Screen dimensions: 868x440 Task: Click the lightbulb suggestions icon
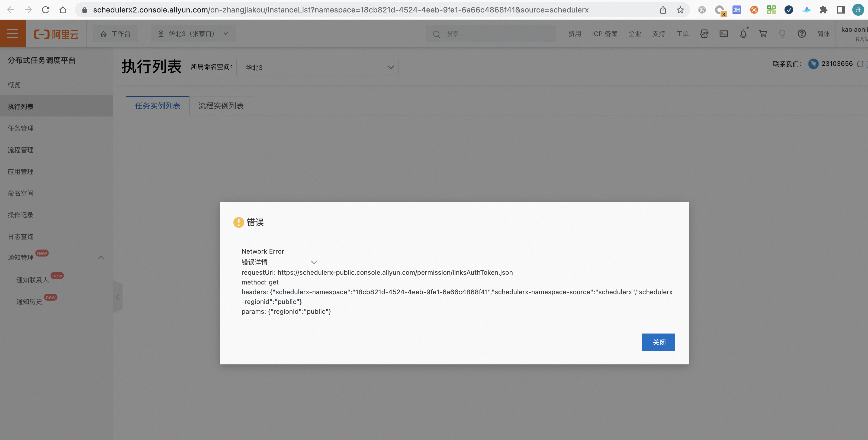pos(782,34)
